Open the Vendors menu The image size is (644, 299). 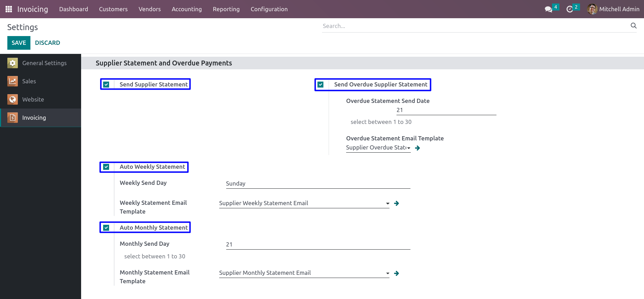pyautogui.click(x=150, y=9)
